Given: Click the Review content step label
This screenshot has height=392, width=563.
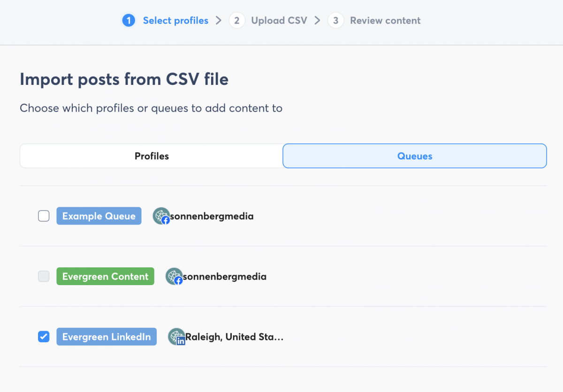Looking at the screenshot, I should pyautogui.click(x=385, y=20).
